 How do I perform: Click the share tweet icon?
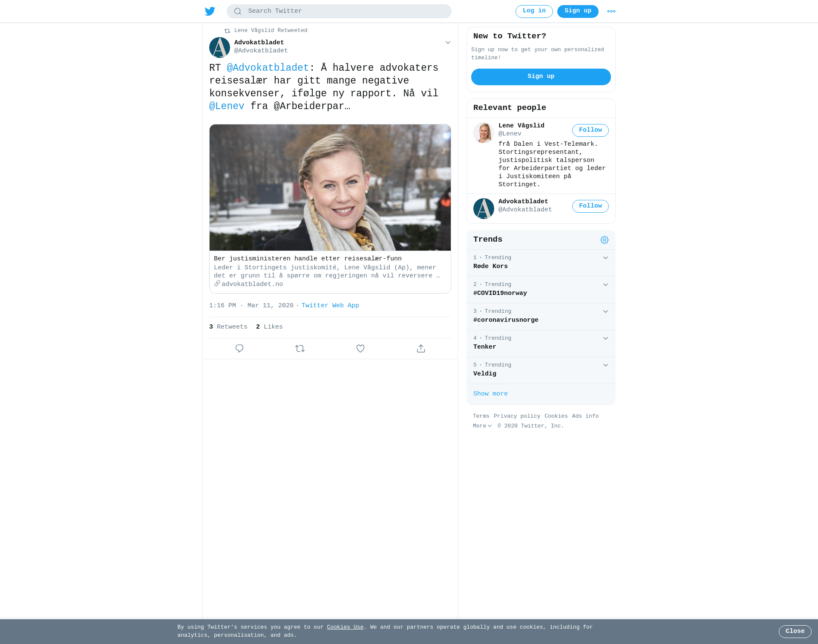tap(421, 349)
